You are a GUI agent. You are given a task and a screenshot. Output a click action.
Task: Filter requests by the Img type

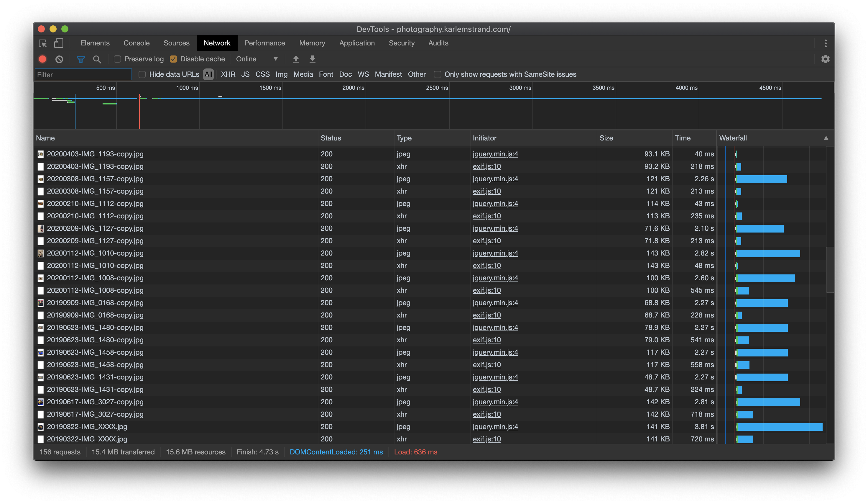pos(281,74)
